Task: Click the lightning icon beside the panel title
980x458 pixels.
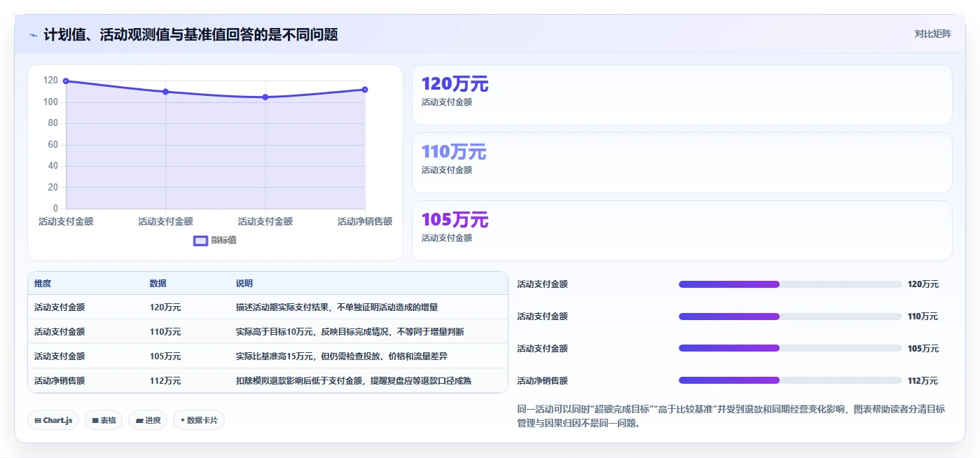Action: [x=34, y=35]
